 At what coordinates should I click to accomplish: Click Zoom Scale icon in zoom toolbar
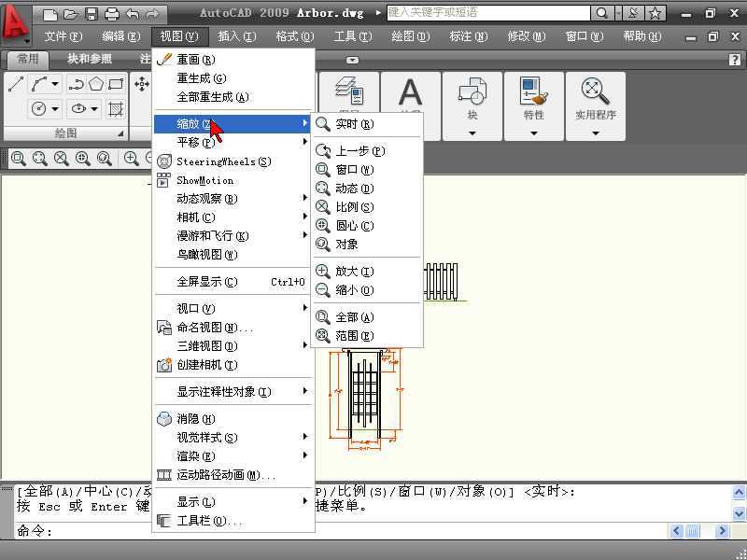coord(61,158)
